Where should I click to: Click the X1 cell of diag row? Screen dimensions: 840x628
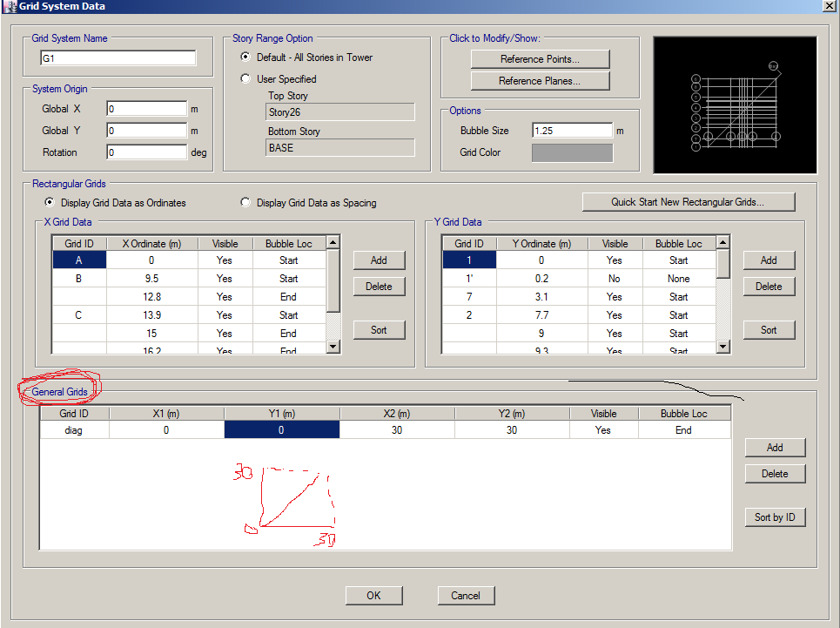coord(166,430)
